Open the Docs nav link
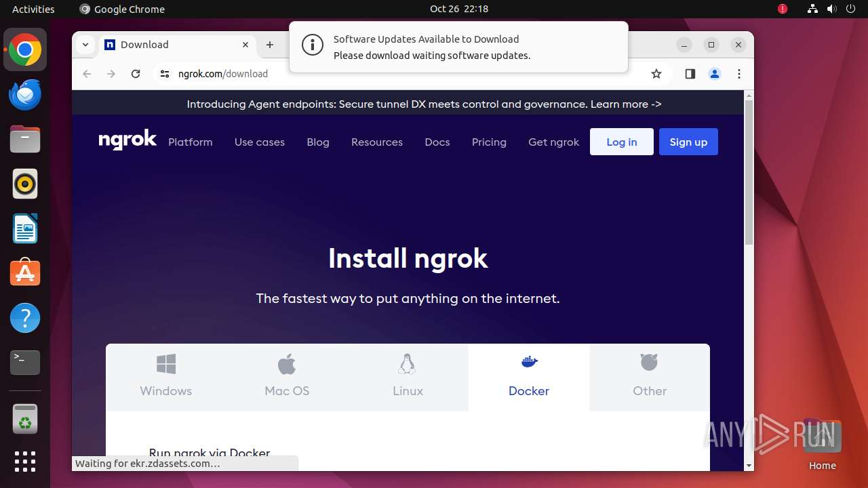 click(437, 142)
